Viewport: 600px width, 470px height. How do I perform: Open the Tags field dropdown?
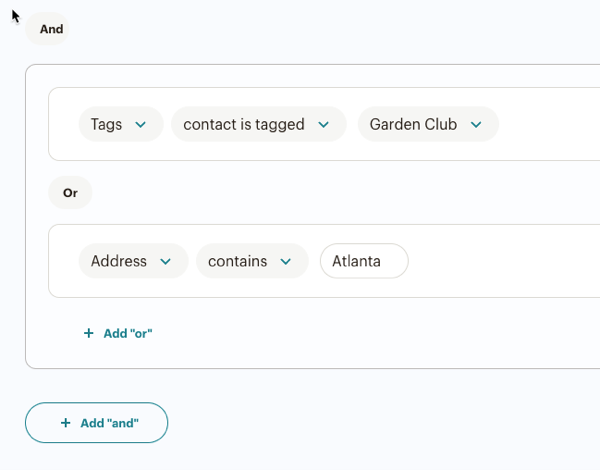pyautogui.click(x=119, y=125)
